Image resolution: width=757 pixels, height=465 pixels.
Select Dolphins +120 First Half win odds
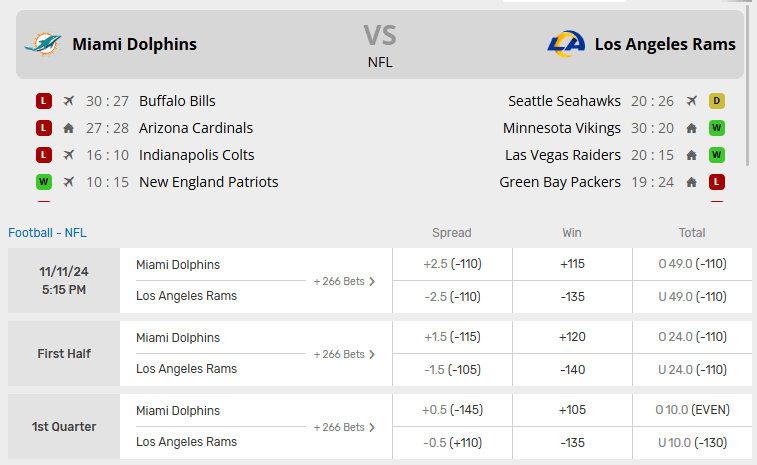coord(572,337)
